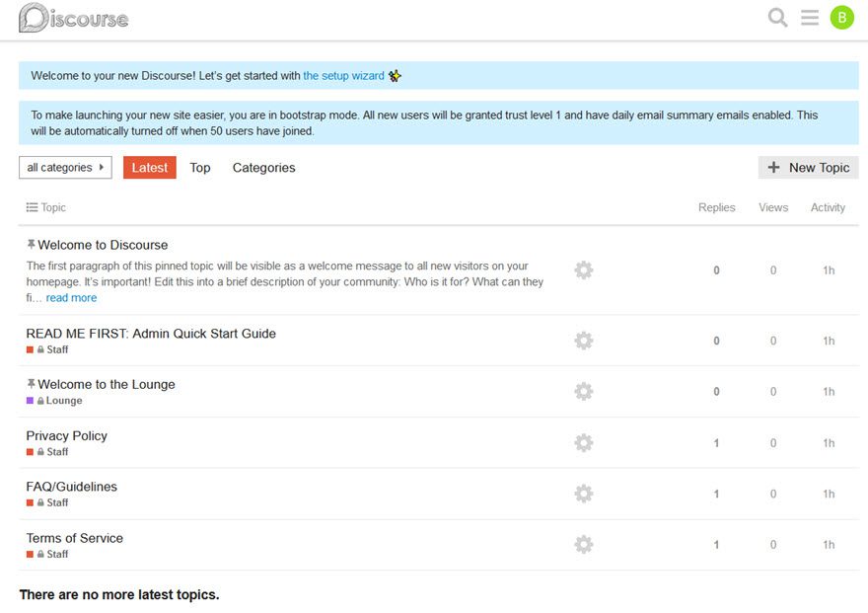Click the New Topic button
868x613 pixels.
tap(808, 167)
